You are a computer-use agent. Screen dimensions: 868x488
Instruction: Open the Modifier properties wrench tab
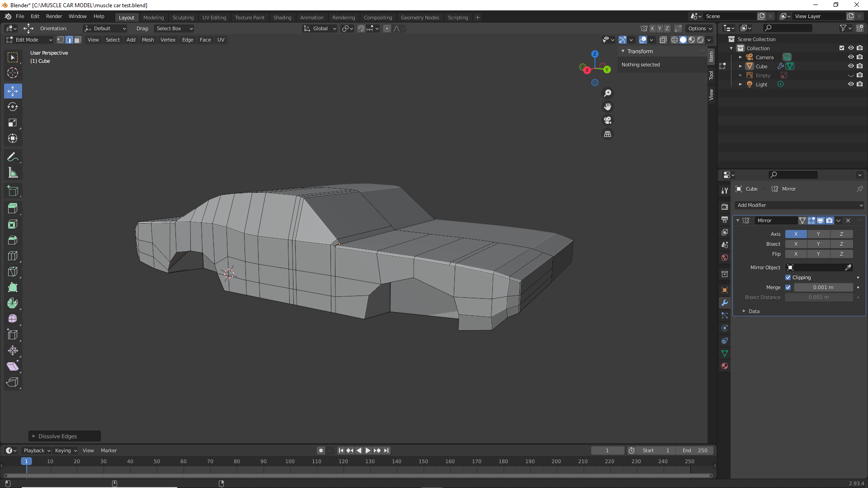pyautogui.click(x=725, y=303)
